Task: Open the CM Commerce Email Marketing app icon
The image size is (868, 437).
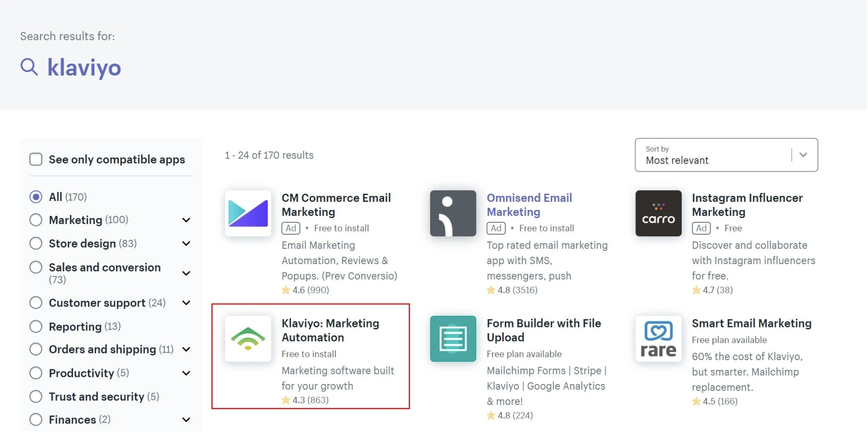Action: tap(248, 213)
